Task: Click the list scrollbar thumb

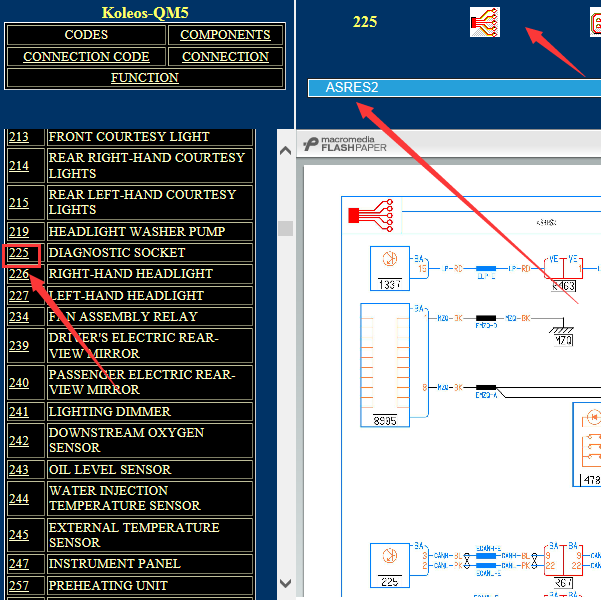Action: [x=285, y=228]
